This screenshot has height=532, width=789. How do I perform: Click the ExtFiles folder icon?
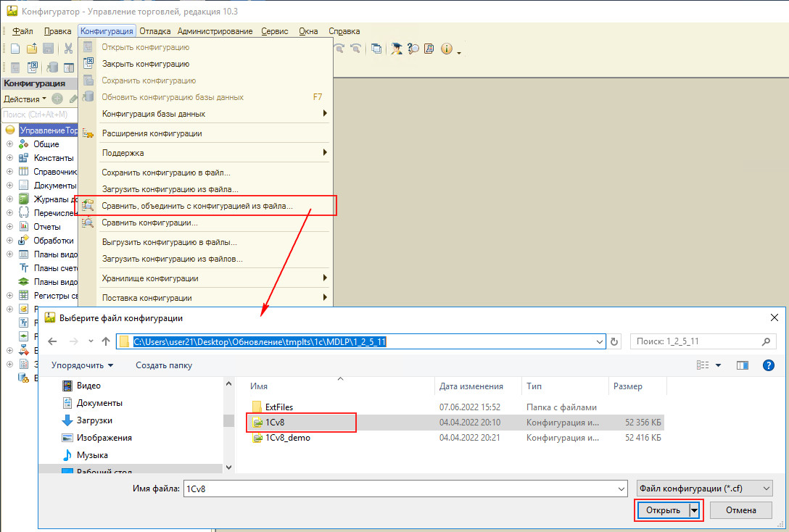coord(257,407)
